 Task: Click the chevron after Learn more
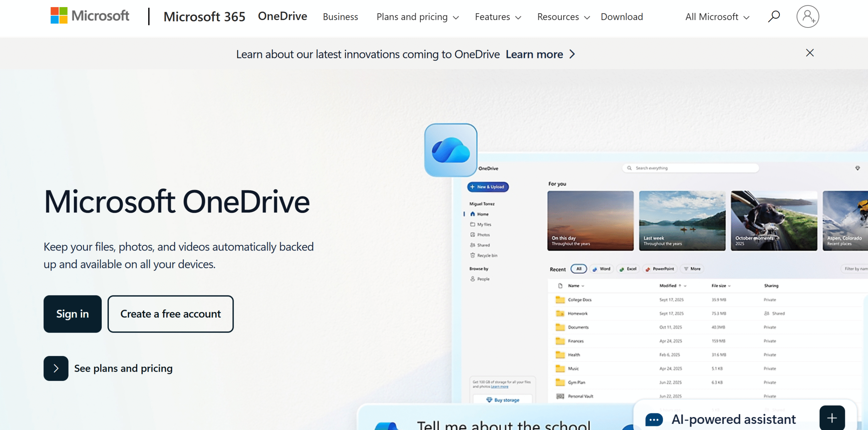pos(572,54)
